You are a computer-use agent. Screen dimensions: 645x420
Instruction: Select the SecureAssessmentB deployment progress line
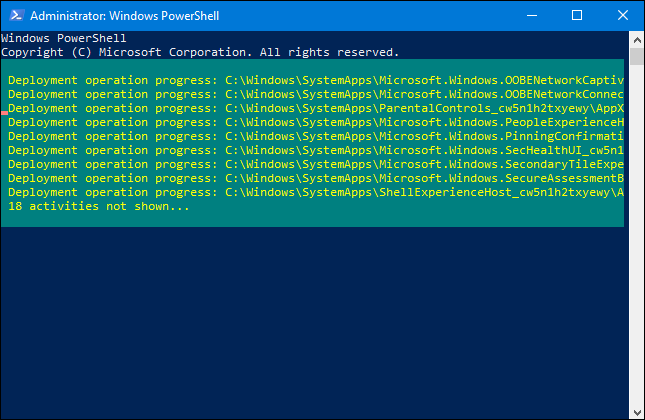coord(315,178)
